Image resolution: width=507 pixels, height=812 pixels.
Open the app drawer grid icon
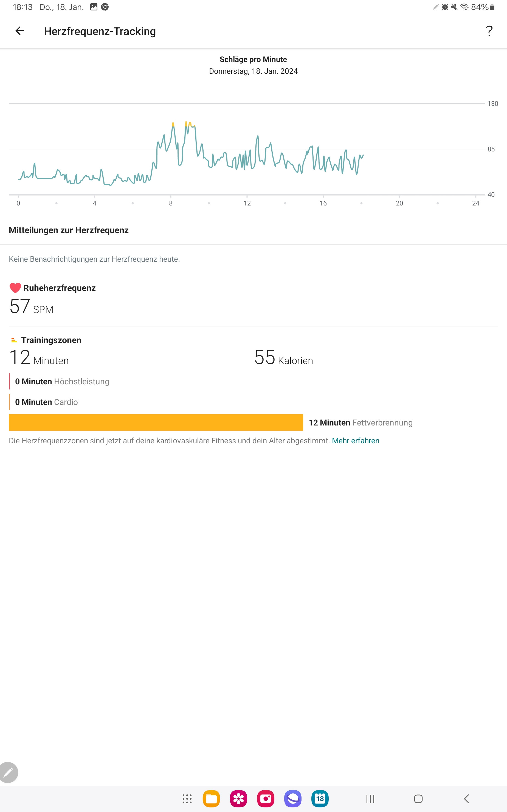point(187,799)
